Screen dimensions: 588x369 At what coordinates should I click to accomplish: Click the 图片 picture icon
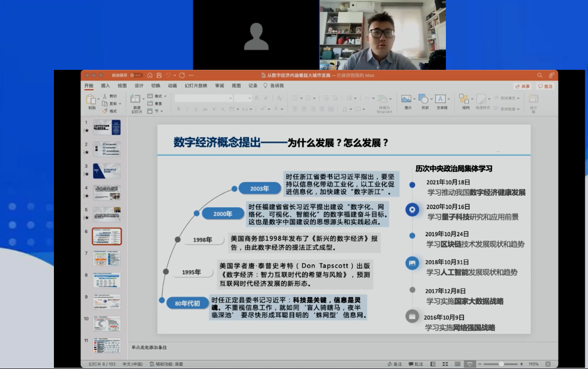(406, 99)
